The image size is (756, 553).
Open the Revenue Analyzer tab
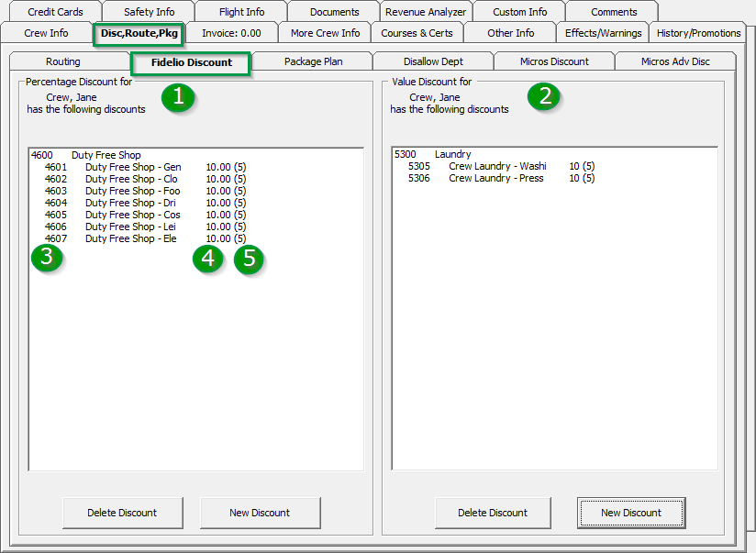(425, 11)
